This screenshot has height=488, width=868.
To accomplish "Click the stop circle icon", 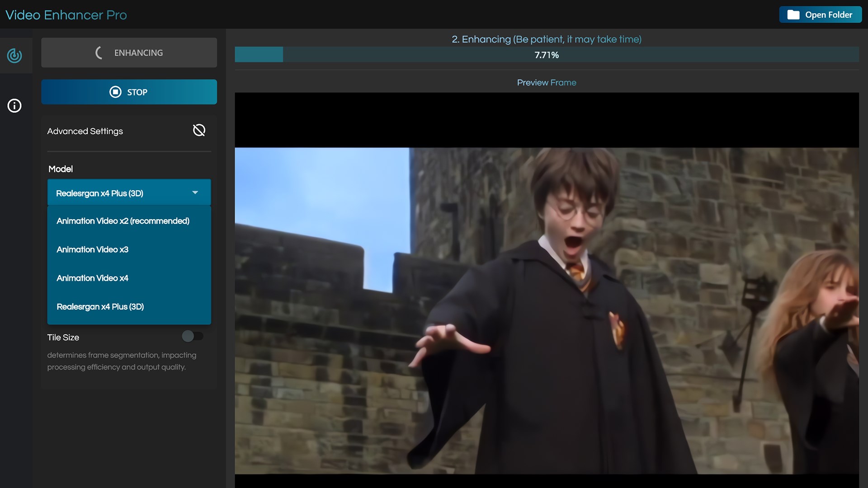I will [x=115, y=92].
